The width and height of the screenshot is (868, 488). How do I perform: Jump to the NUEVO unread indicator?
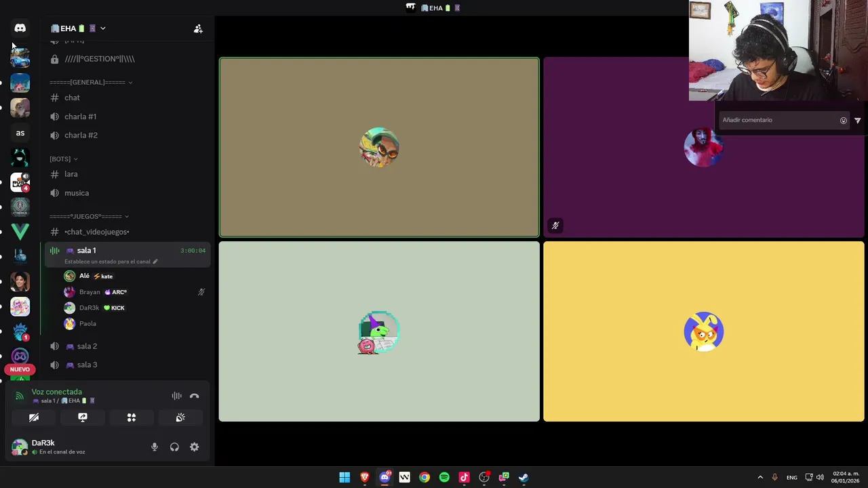(20, 369)
